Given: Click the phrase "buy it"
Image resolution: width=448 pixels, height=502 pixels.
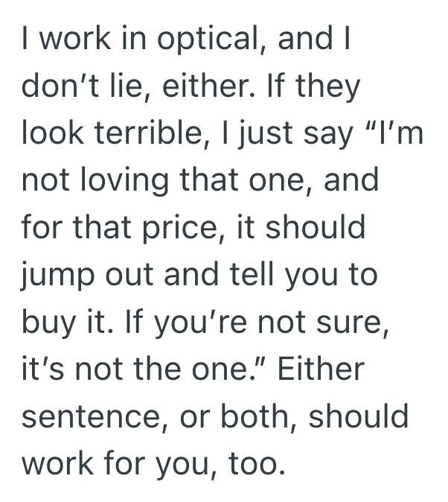Looking at the screenshot, I should click(x=68, y=322).
